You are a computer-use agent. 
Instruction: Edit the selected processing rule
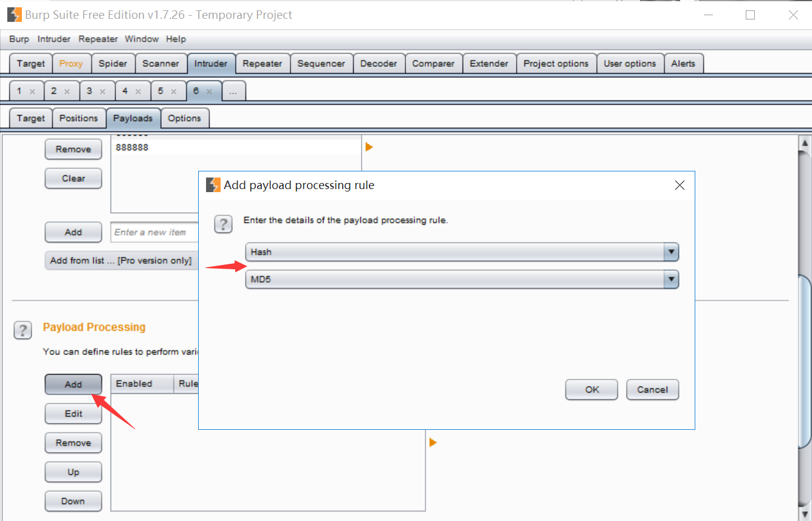(x=73, y=413)
